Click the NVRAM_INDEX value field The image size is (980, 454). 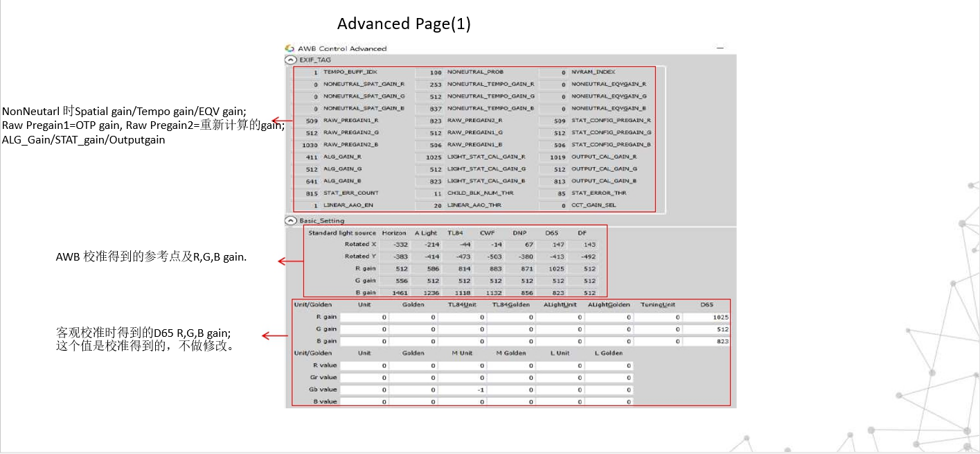pyautogui.click(x=553, y=72)
